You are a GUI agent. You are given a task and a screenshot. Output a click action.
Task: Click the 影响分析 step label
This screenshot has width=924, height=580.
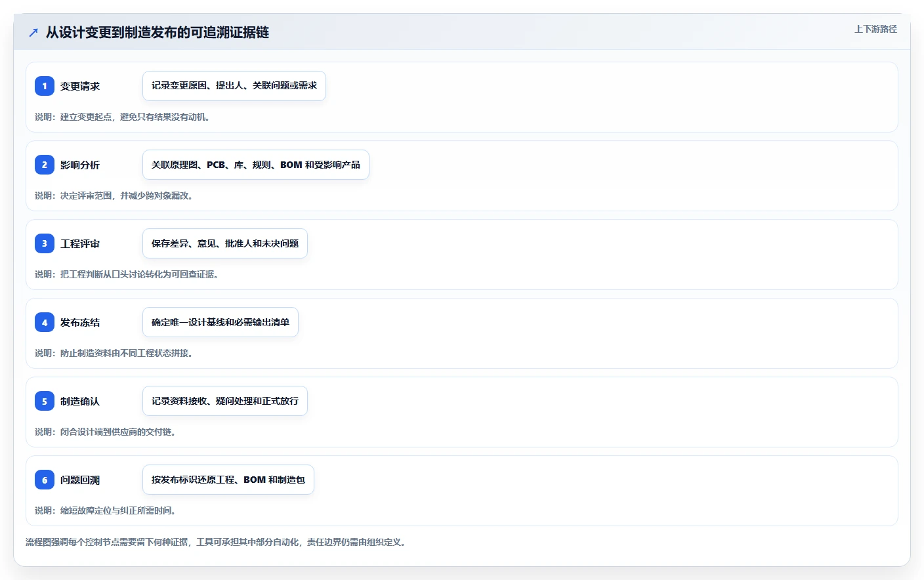[x=80, y=165]
